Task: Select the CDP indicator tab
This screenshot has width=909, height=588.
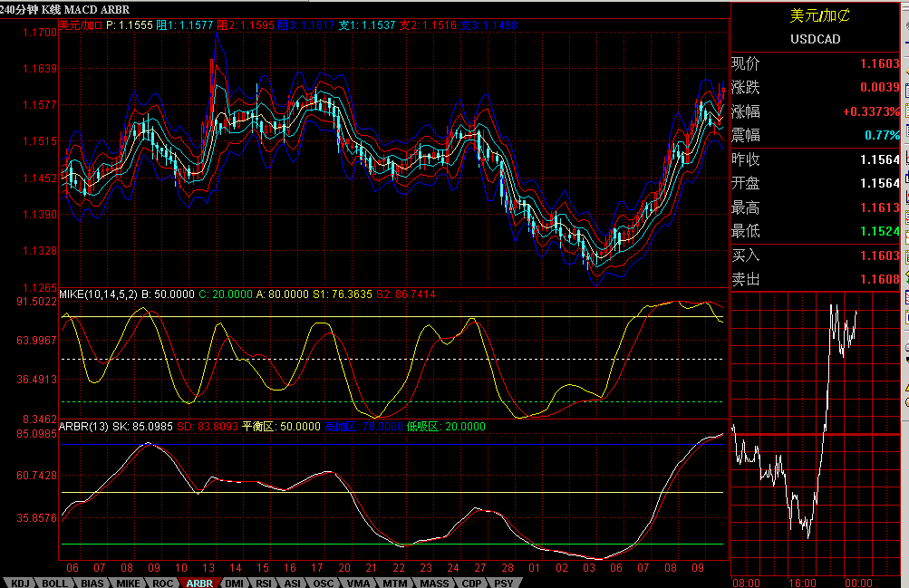Action: [471, 583]
